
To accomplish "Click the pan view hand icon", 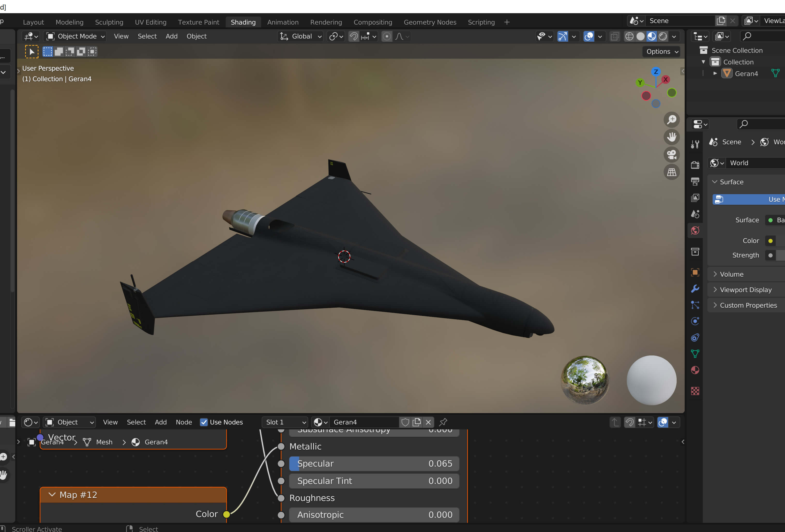I will pyautogui.click(x=671, y=137).
